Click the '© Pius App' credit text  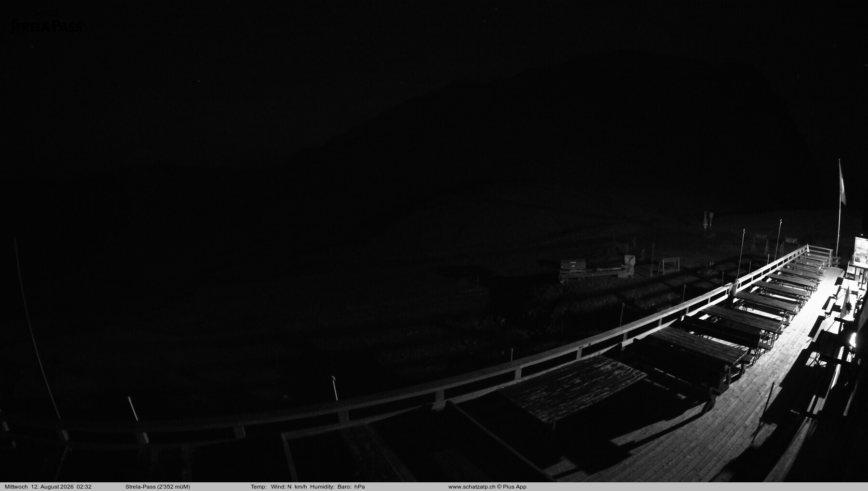[x=512, y=487]
